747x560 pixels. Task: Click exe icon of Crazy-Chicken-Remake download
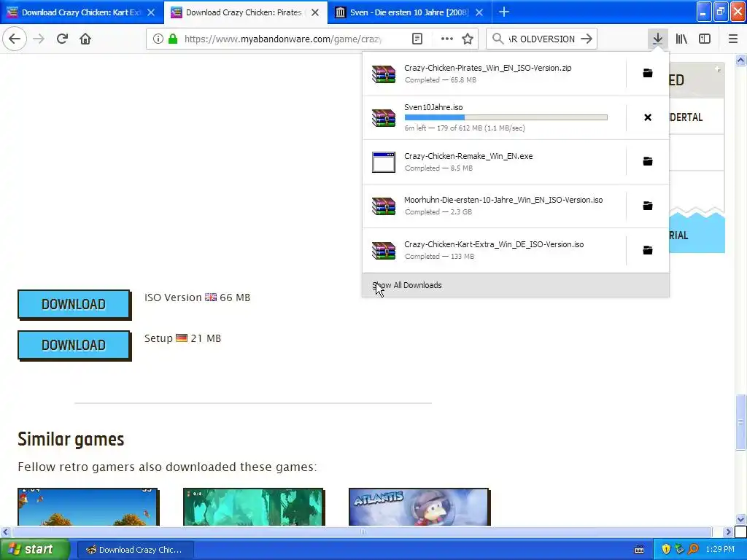pos(384,162)
